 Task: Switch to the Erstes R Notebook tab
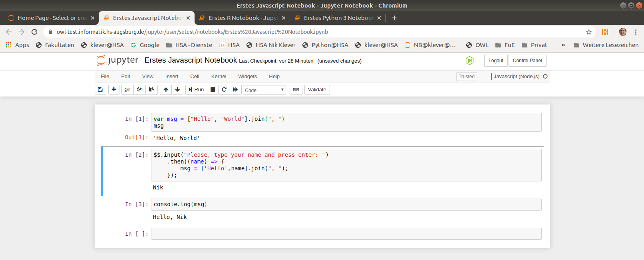tap(242, 18)
